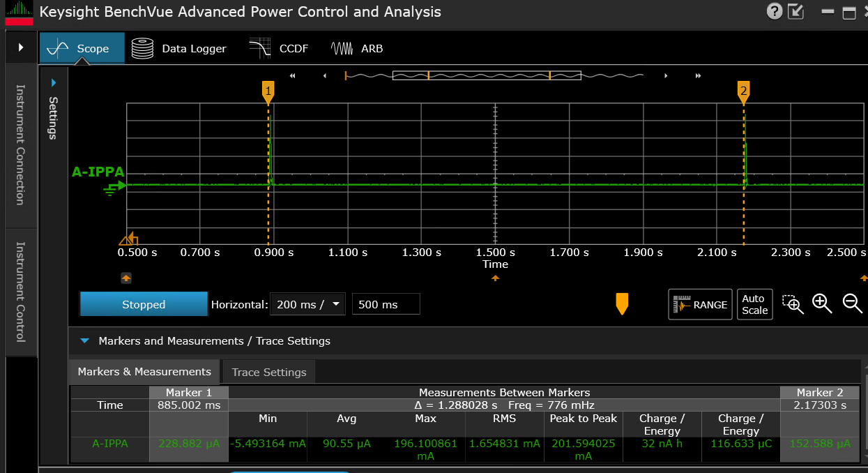868x473 pixels.
Task: Open the Instrument Connection side panel
Action: (20, 144)
